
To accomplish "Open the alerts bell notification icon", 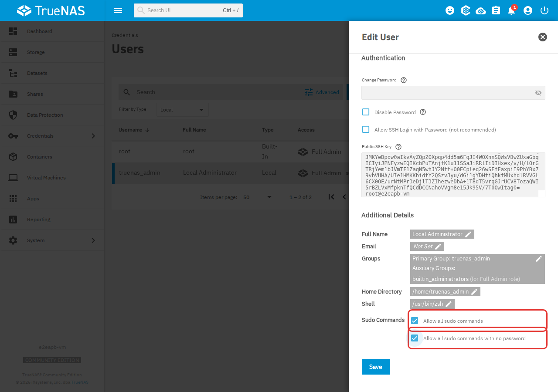I will (x=511, y=10).
